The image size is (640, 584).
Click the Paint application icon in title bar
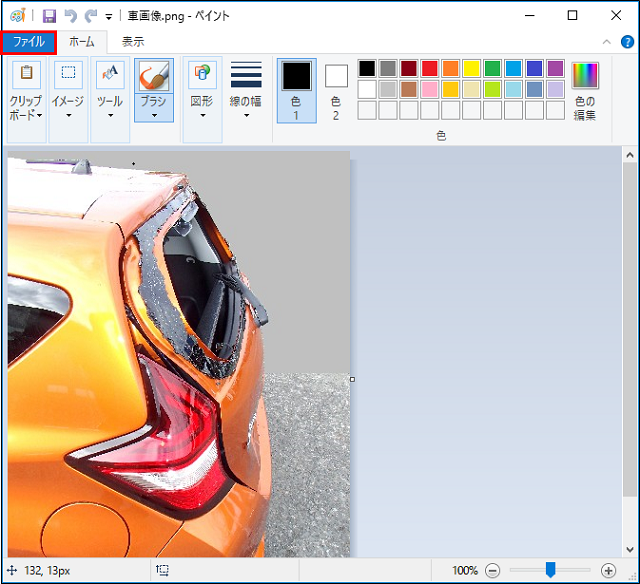tap(18, 16)
